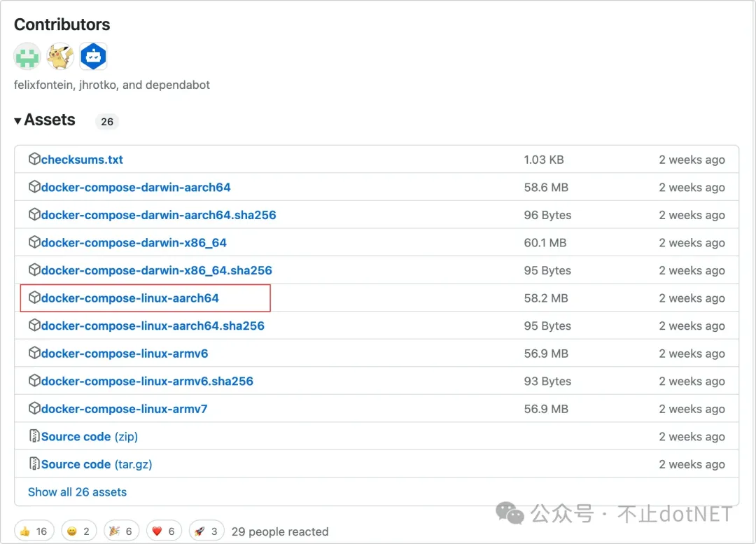This screenshot has width=756, height=544.
Task: Click the dependabot blue robot avatar
Action: coord(93,57)
